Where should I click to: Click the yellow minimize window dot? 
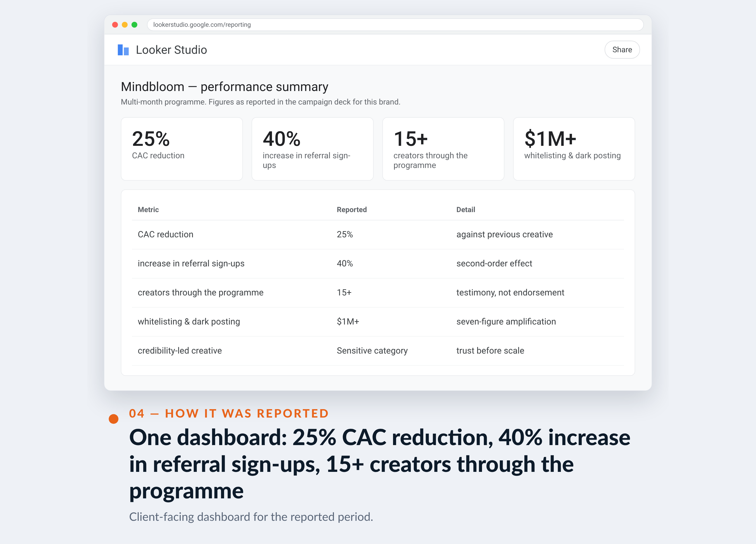125,25
